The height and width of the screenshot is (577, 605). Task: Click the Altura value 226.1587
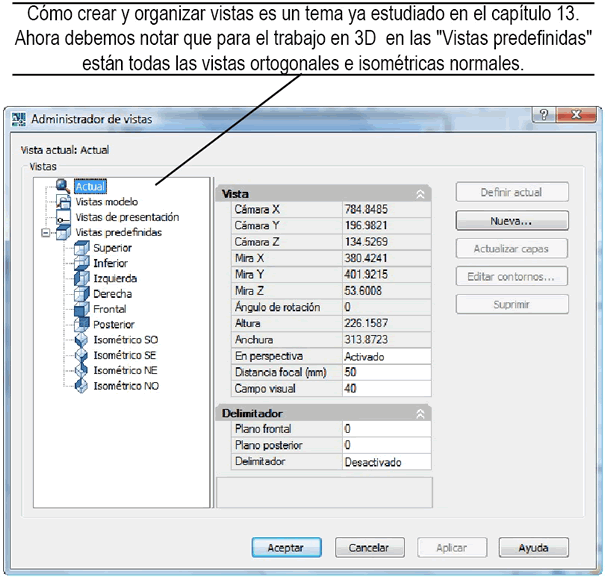[x=387, y=323]
